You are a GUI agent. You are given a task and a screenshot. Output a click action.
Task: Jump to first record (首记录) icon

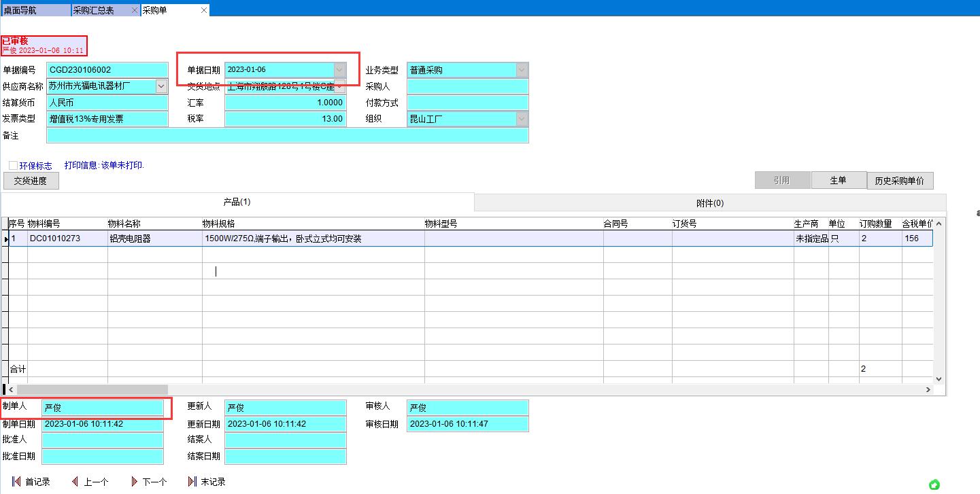(x=16, y=482)
